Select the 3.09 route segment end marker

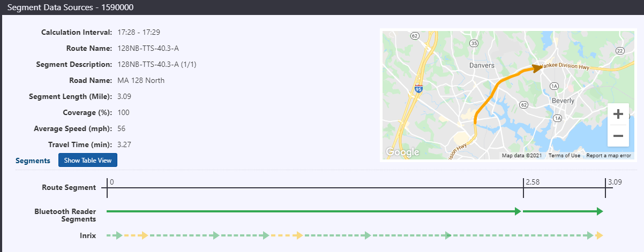[x=614, y=182]
